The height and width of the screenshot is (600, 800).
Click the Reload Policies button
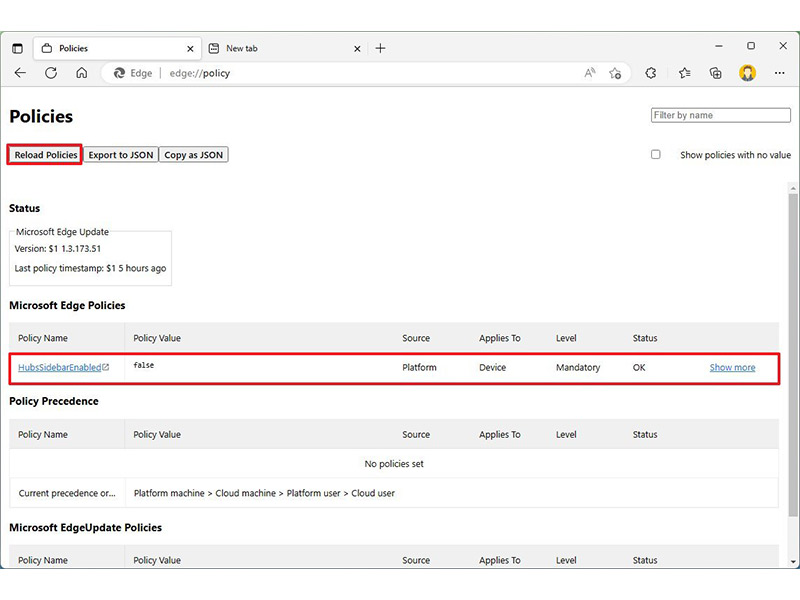(x=45, y=155)
